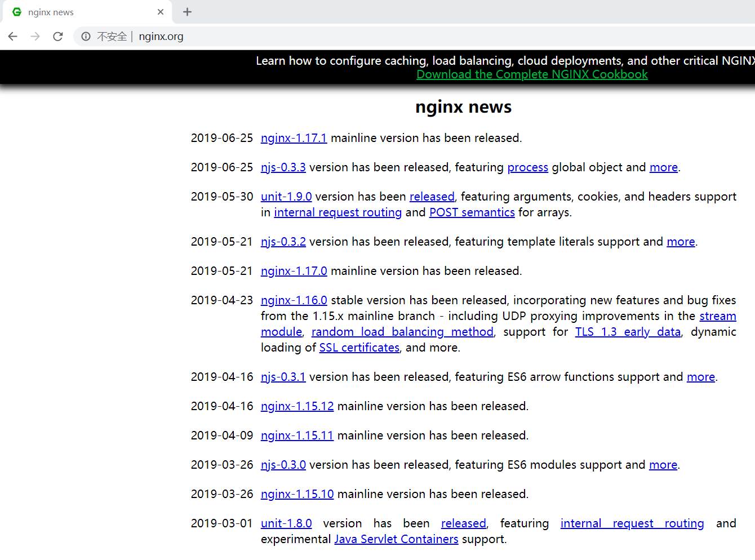Click more link in njs-0.3.0 entry

[x=663, y=465]
